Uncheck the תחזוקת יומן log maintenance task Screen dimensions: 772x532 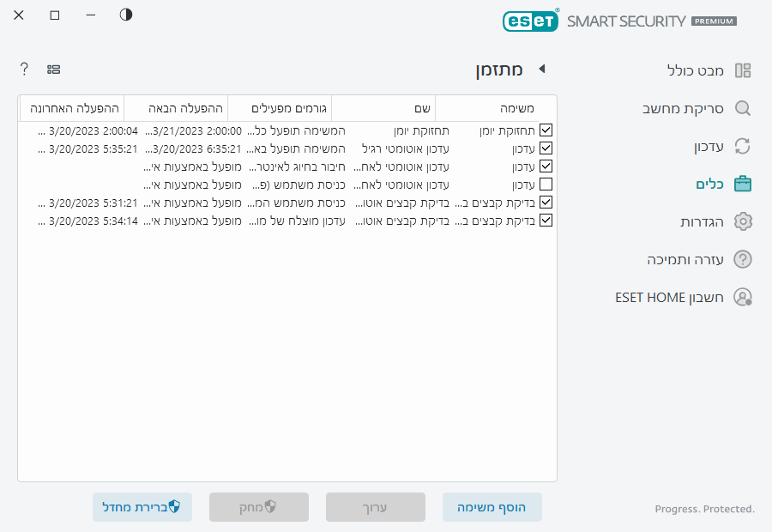(x=546, y=130)
